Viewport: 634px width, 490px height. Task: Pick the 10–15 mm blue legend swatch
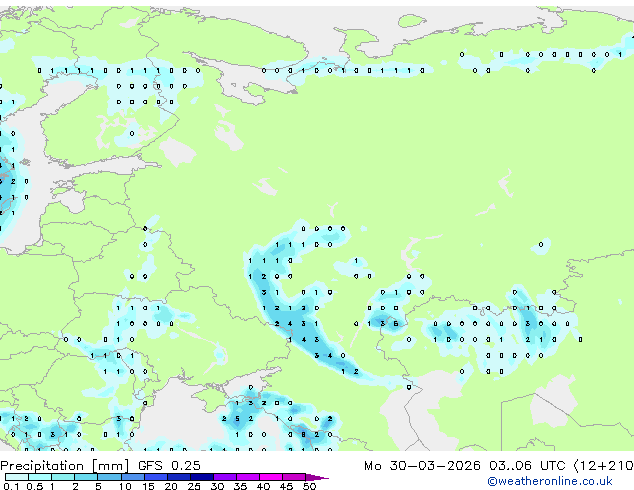click(x=133, y=477)
